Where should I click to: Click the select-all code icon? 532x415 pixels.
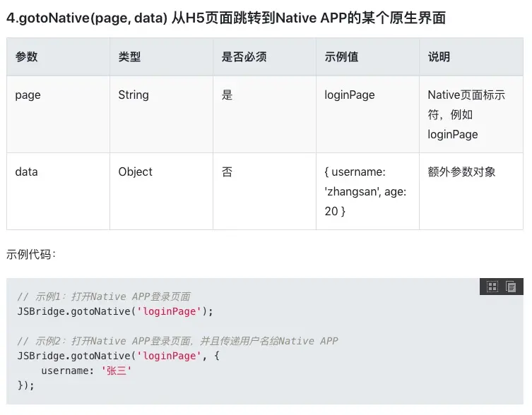(x=492, y=287)
